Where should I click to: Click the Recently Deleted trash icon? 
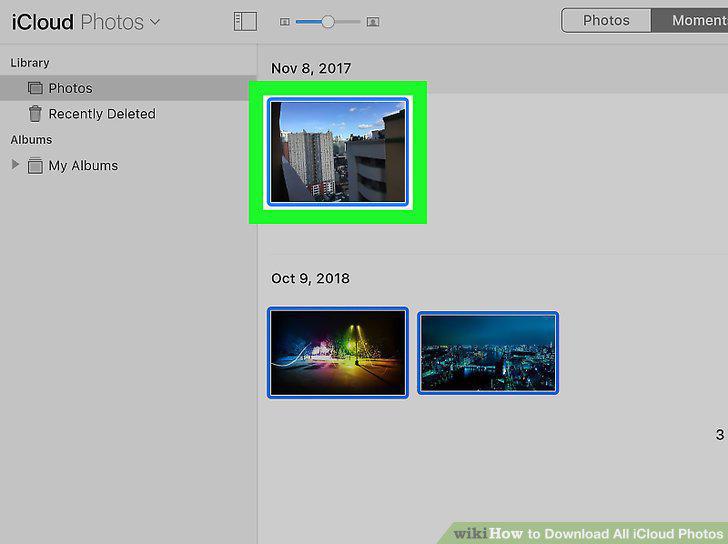coord(35,114)
